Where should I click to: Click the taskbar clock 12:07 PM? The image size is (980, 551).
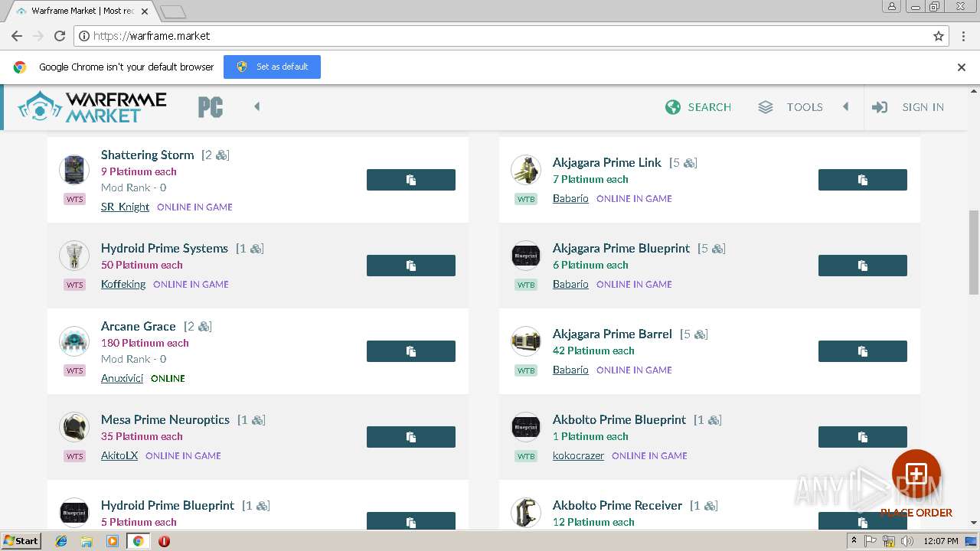(941, 541)
